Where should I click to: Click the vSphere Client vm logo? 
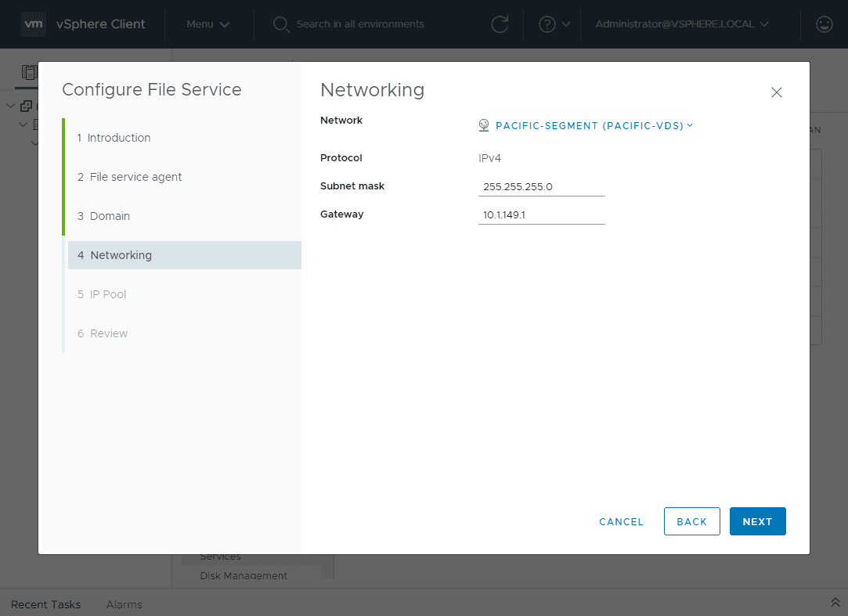click(34, 23)
